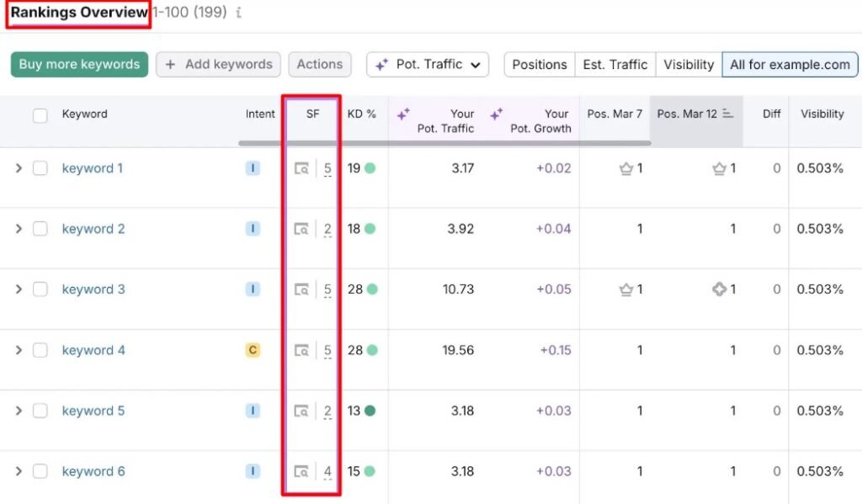The image size is (862, 504).
Task: Click the Add keywords button
Action: 218,64
